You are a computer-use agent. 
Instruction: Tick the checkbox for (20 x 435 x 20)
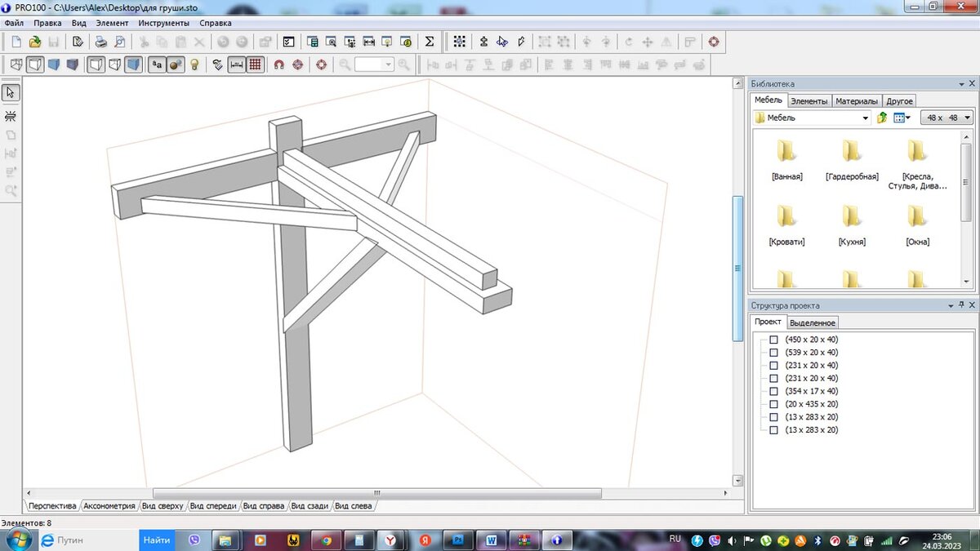(773, 404)
